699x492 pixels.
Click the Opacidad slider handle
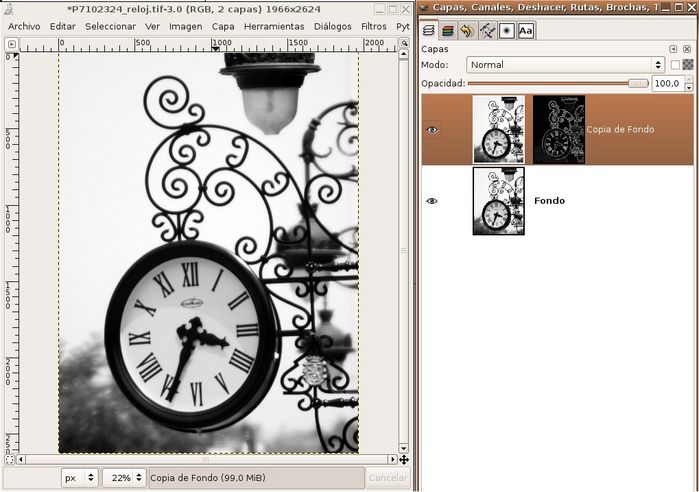click(638, 83)
